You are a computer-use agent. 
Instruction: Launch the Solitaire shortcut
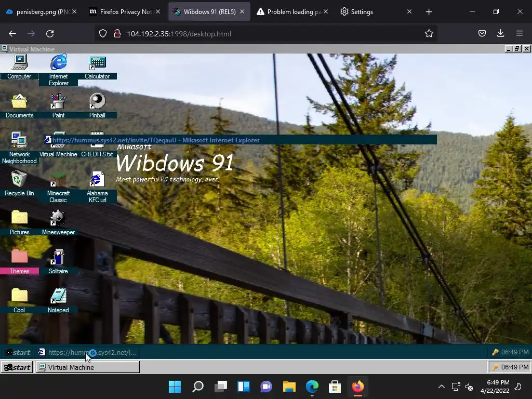[58, 262]
